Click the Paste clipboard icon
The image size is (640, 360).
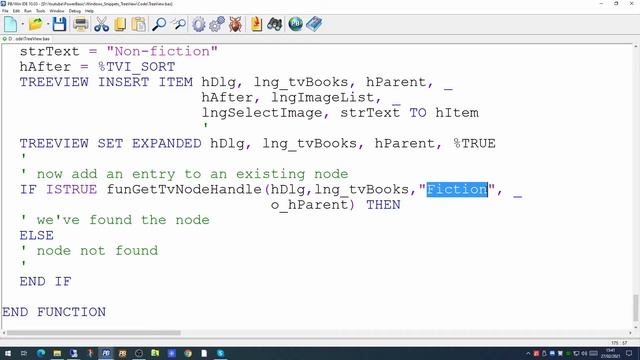(x=139, y=24)
